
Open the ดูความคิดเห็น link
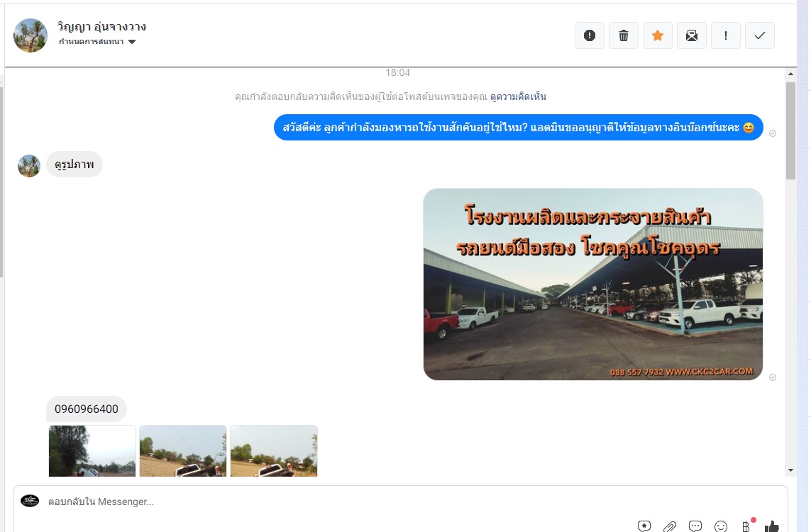coord(518,96)
